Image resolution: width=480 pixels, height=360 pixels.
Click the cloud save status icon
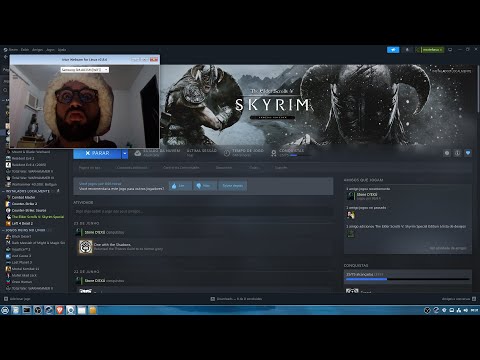point(138,153)
